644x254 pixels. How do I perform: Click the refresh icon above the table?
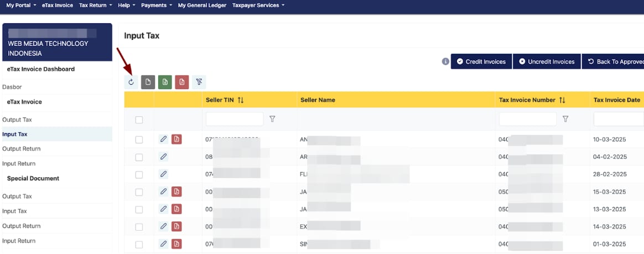(x=131, y=82)
